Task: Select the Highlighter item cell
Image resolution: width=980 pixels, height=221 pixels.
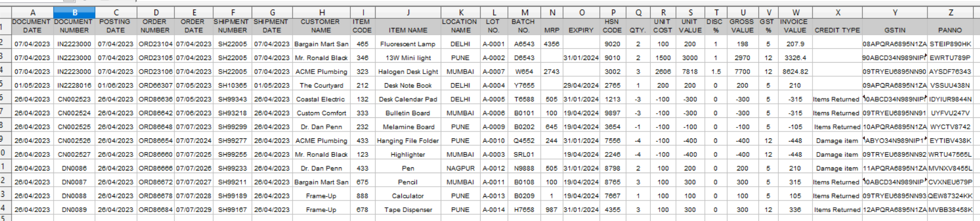Action: point(408,154)
